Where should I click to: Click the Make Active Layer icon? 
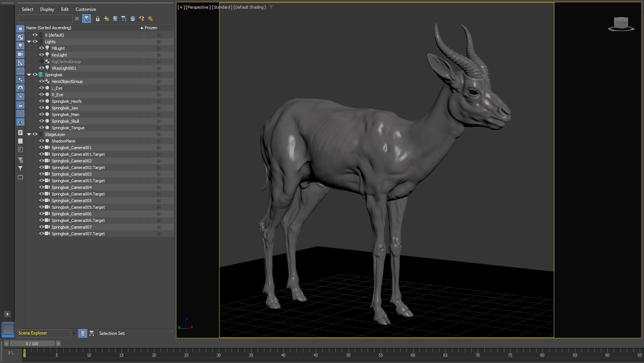coord(133,18)
